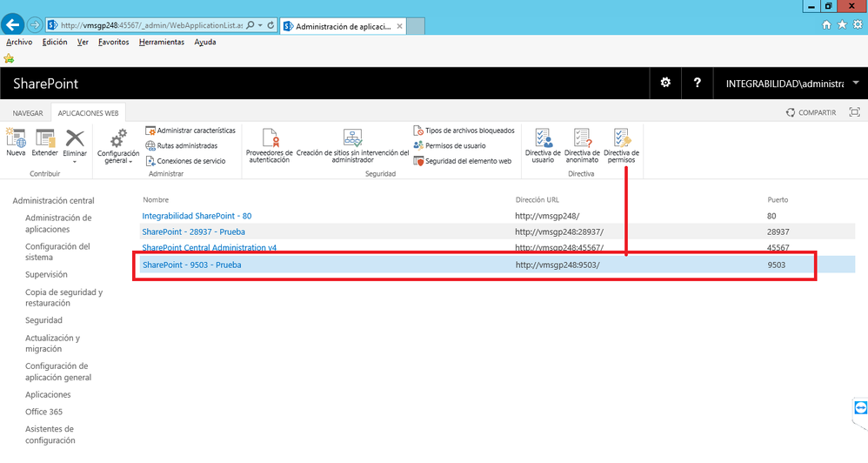Click Directiva de permisos icon
This screenshot has width=868, height=463.
pyautogui.click(x=622, y=138)
